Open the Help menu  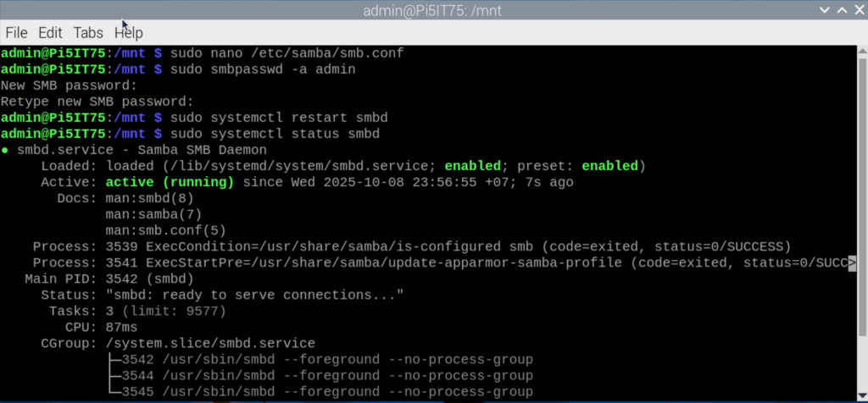pyautogui.click(x=129, y=33)
